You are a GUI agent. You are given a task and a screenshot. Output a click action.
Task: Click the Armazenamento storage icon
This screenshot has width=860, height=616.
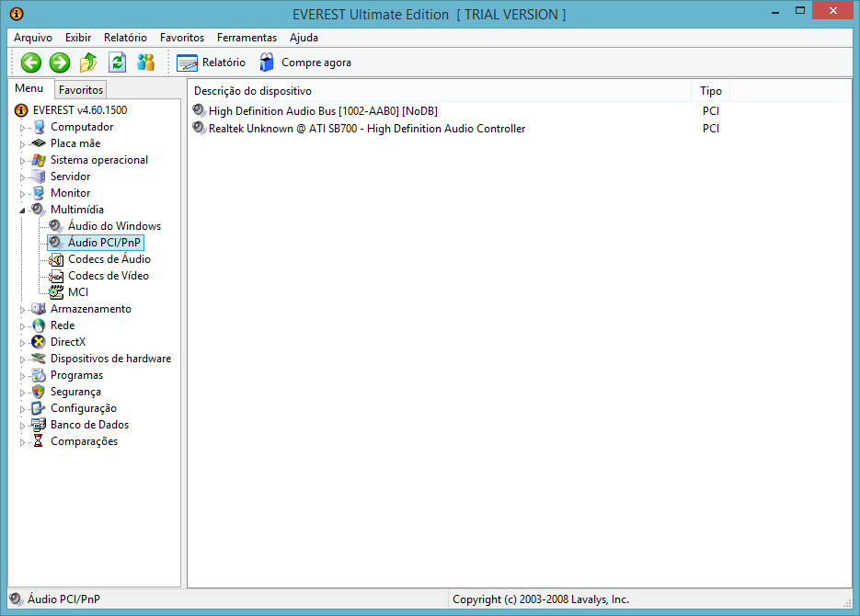39,309
